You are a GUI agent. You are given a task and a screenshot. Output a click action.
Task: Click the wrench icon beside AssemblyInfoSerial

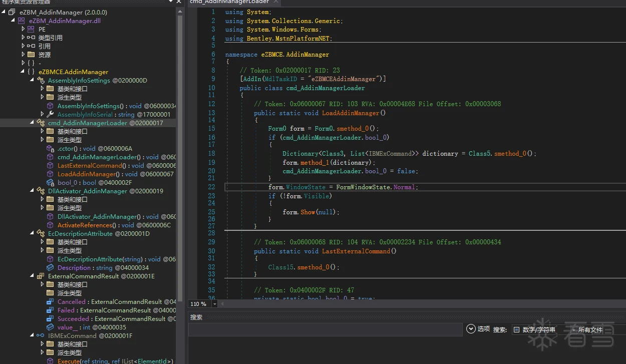(50, 115)
